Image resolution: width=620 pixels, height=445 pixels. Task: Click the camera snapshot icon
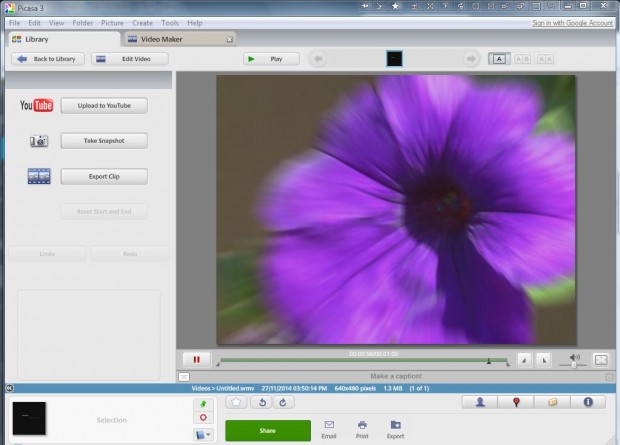click(x=38, y=141)
